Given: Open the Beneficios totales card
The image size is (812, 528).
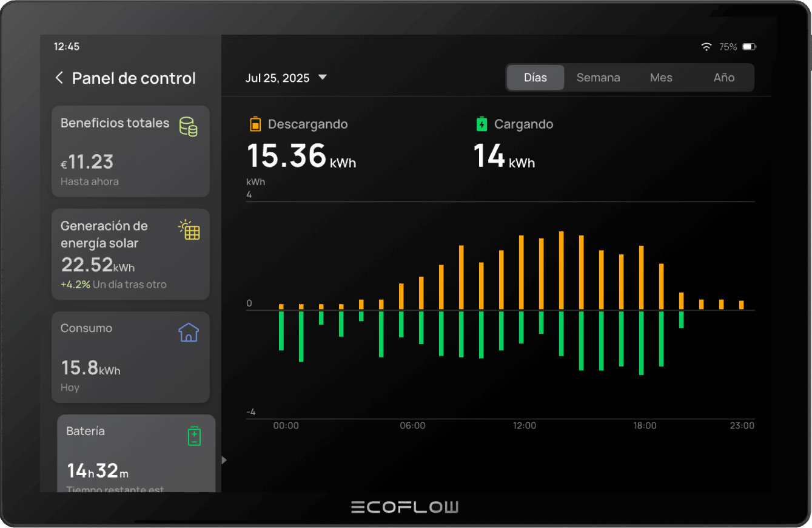Looking at the screenshot, I should [130, 152].
